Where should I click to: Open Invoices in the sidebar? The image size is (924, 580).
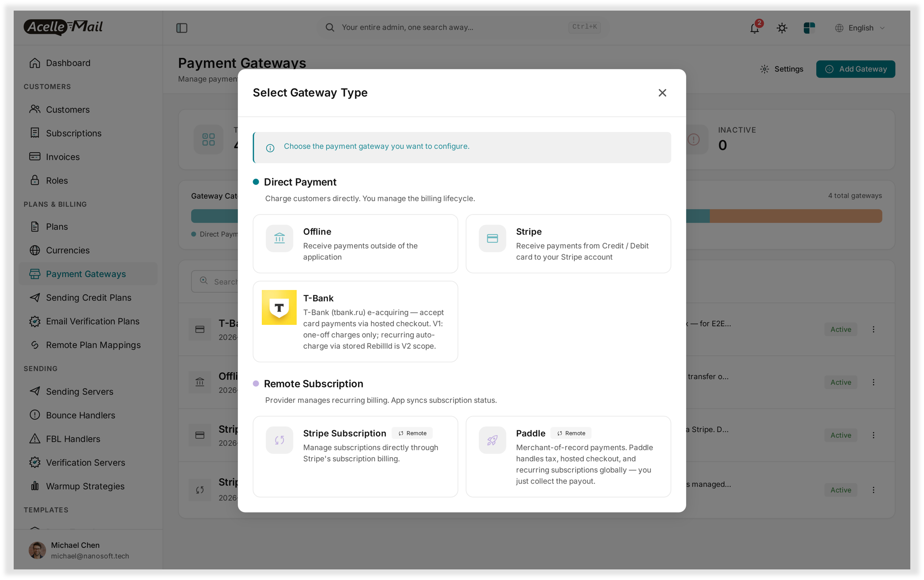pyautogui.click(x=88, y=157)
